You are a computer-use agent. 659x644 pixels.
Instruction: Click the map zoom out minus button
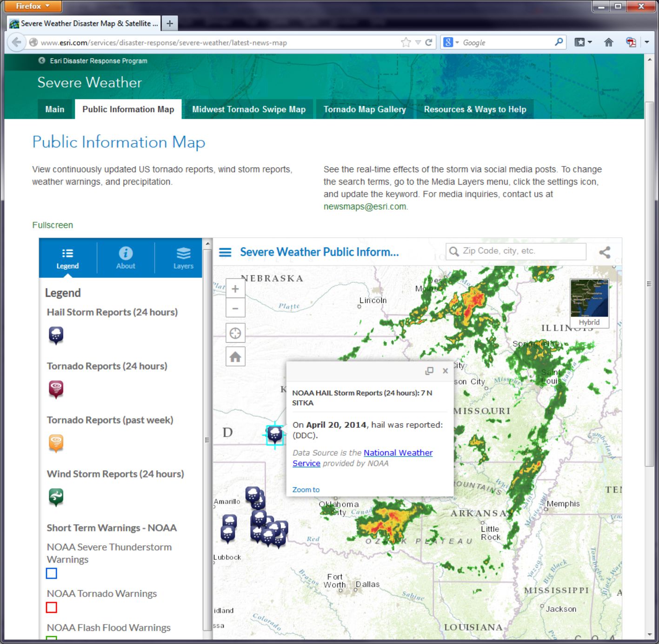pos(235,308)
